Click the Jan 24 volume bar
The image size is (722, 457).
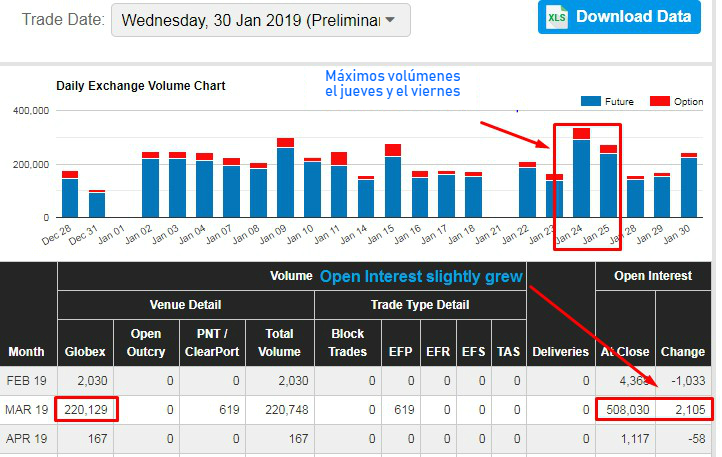click(x=581, y=177)
